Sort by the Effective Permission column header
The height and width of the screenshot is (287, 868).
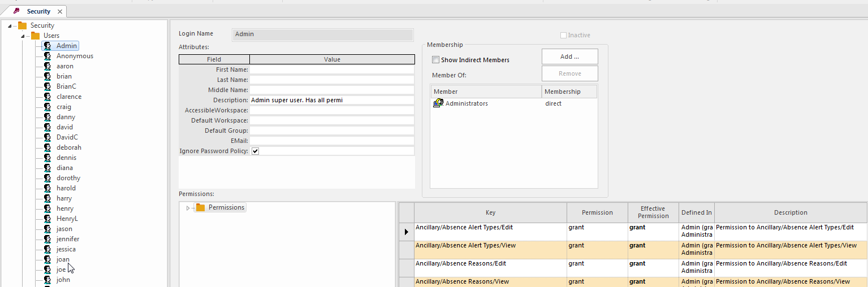pos(653,212)
